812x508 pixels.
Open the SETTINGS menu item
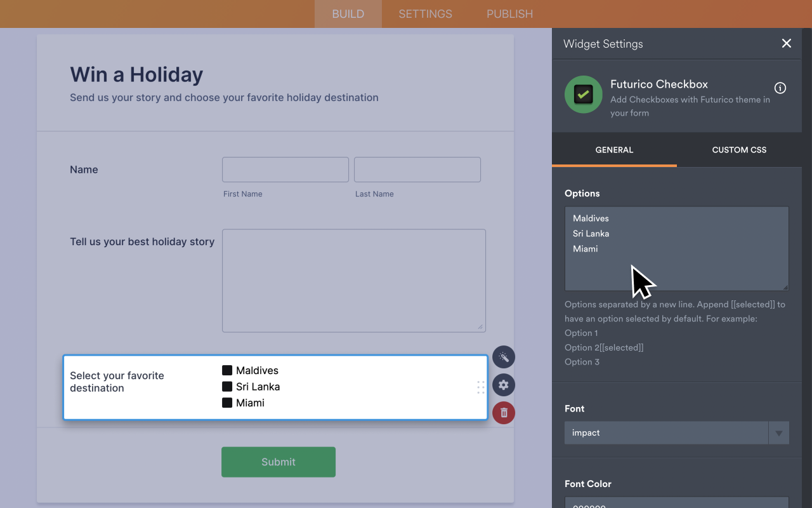point(424,13)
